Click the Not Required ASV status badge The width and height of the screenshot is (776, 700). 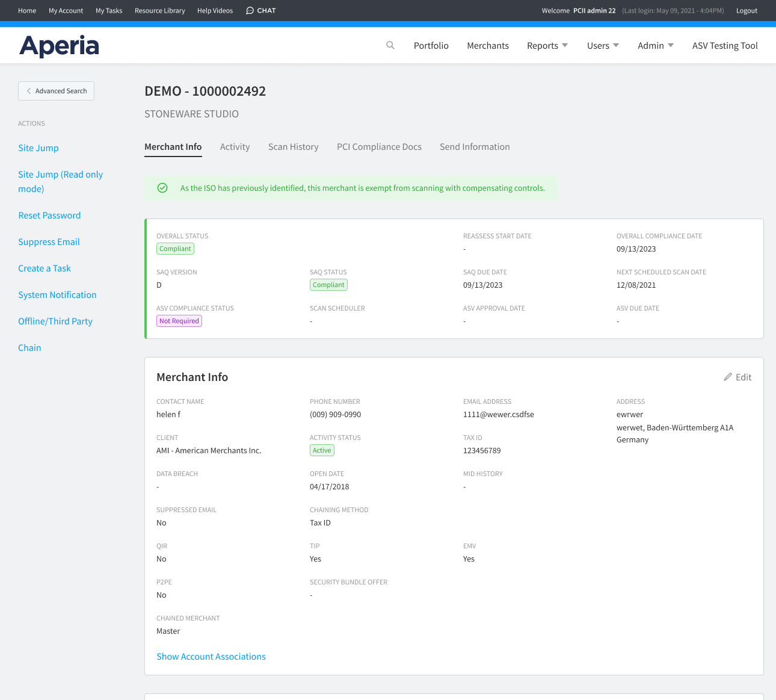[179, 321]
